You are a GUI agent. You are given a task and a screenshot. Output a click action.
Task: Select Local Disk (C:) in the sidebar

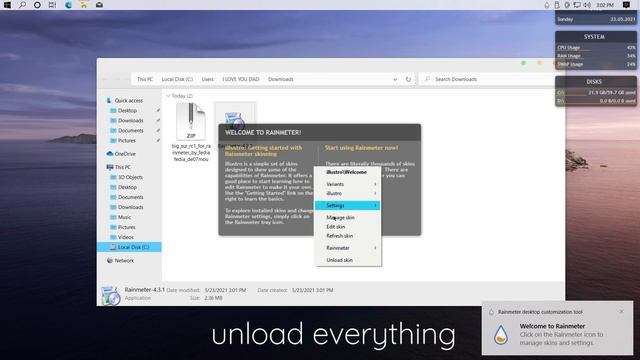(129, 247)
